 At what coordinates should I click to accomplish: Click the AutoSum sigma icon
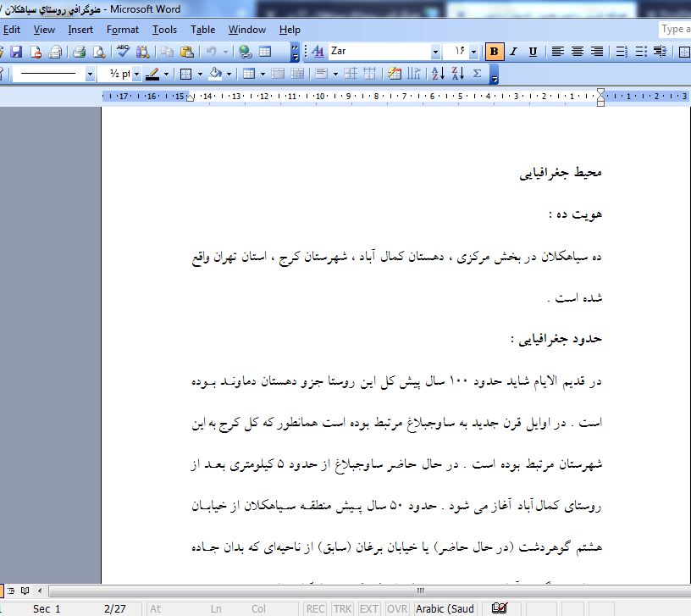pyautogui.click(x=477, y=74)
